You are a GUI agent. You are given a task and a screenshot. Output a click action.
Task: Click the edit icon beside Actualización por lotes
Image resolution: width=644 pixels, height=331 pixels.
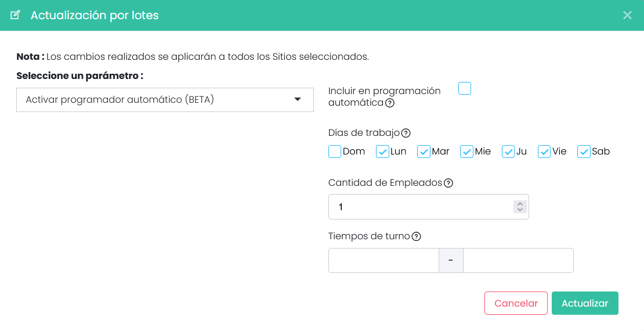click(x=15, y=15)
